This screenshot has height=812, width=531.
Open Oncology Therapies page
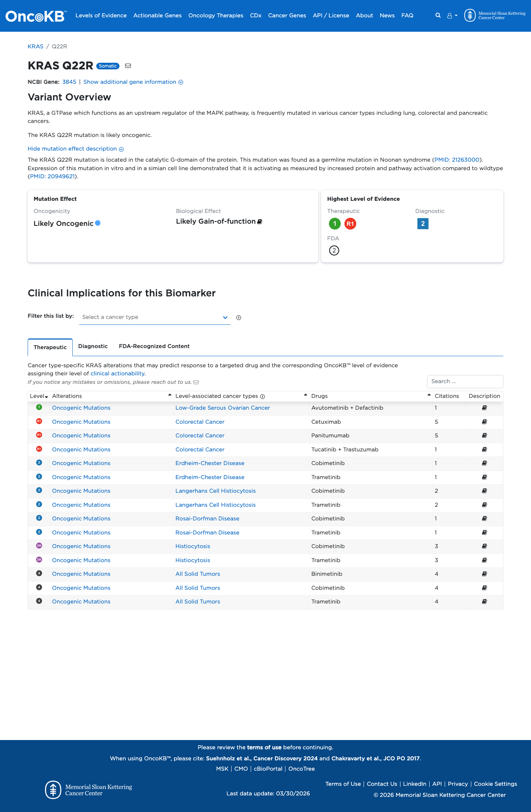coord(216,16)
